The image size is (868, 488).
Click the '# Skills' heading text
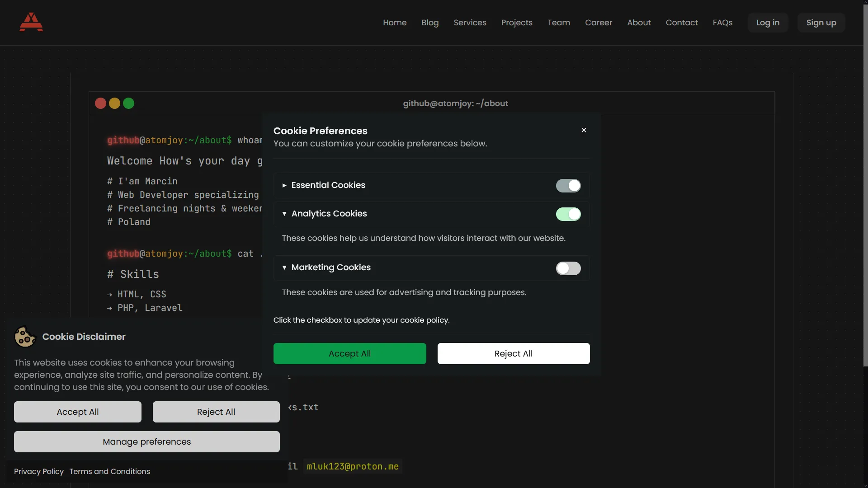(x=133, y=274)
